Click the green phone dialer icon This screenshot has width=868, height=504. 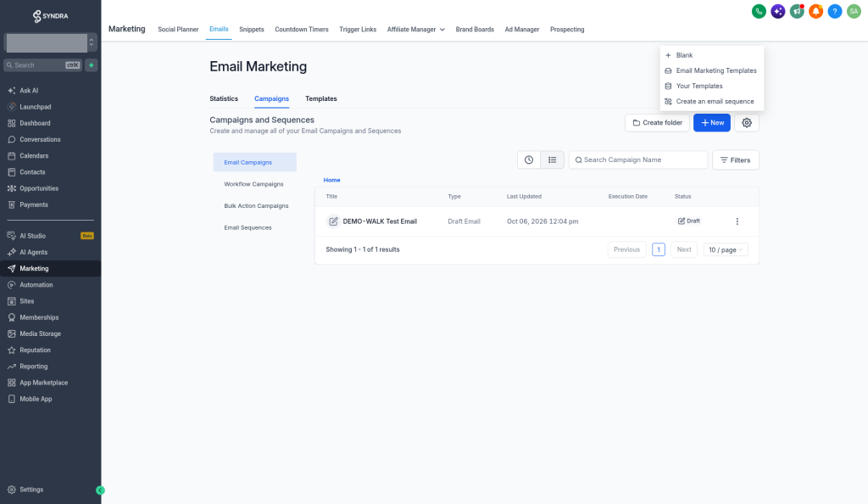pos(759,11)
